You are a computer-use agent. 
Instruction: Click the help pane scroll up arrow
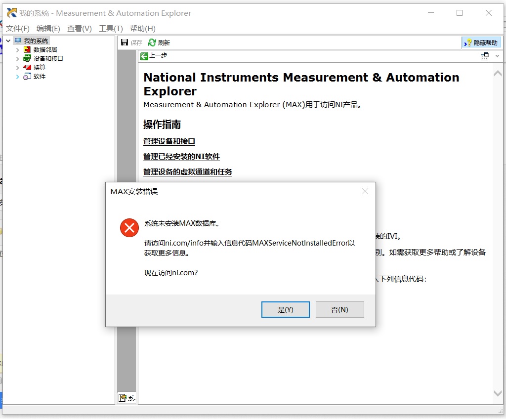coord(498,74)
